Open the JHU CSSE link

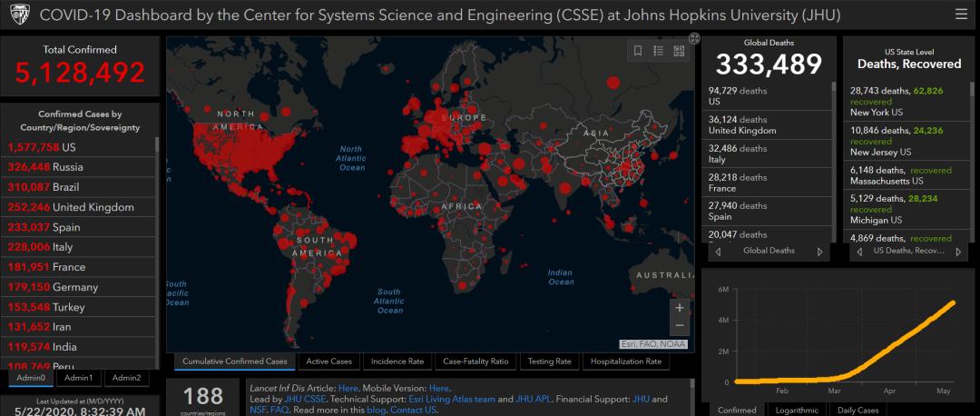(304, 399)
